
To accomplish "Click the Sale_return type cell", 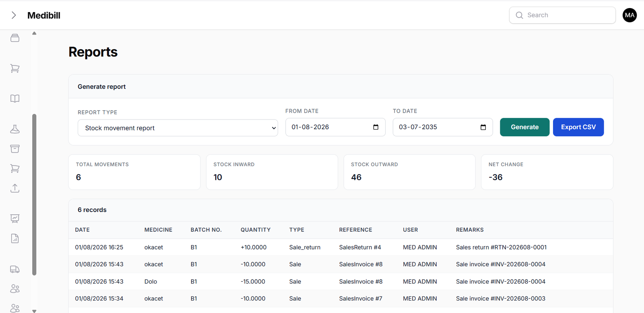I will (305, 247).
